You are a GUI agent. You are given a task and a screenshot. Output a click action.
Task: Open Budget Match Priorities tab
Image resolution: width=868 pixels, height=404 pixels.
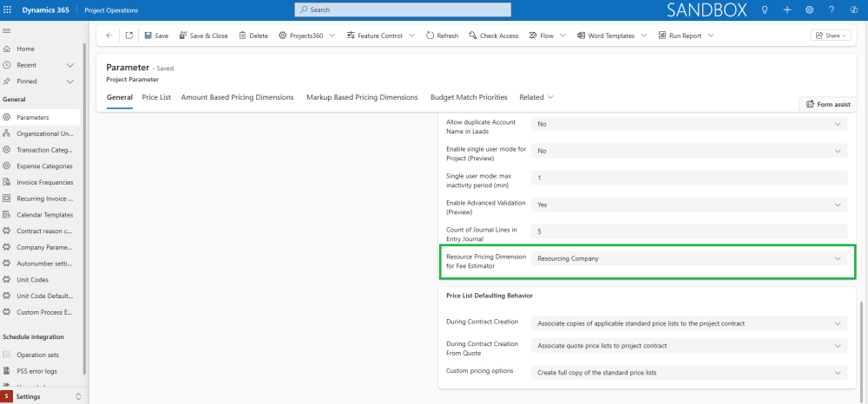(469, 97)
